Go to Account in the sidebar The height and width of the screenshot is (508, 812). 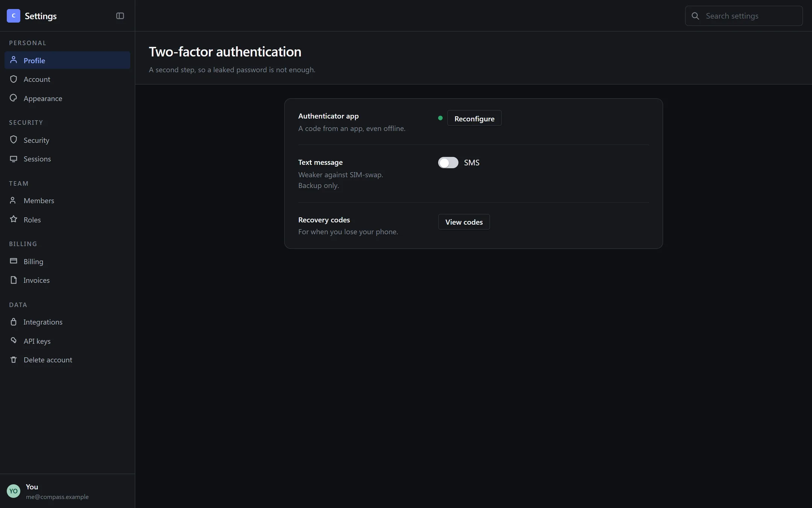pos(67,79)
